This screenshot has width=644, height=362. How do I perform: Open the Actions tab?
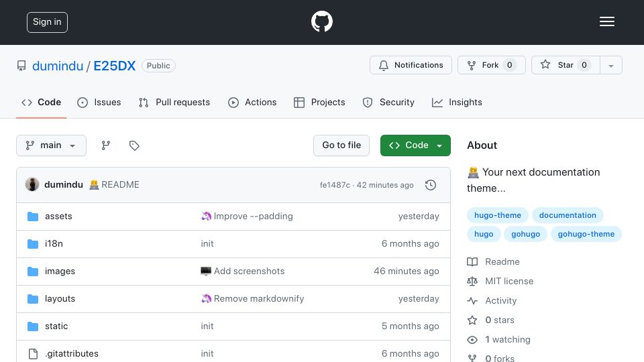coord(252,102)
